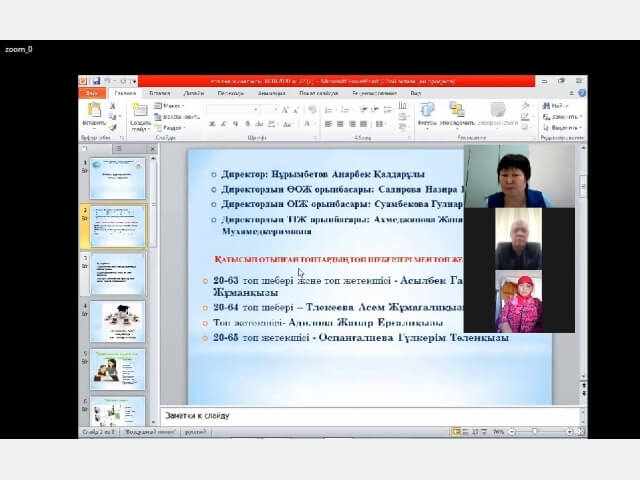This screenshot has width=640, height=480.
Task: Click the Упорядочить arrange icon
Action: click(x=457, y=110)
